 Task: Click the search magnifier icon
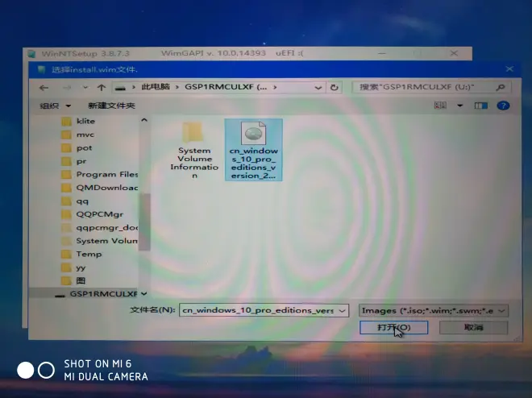point(500,88)
